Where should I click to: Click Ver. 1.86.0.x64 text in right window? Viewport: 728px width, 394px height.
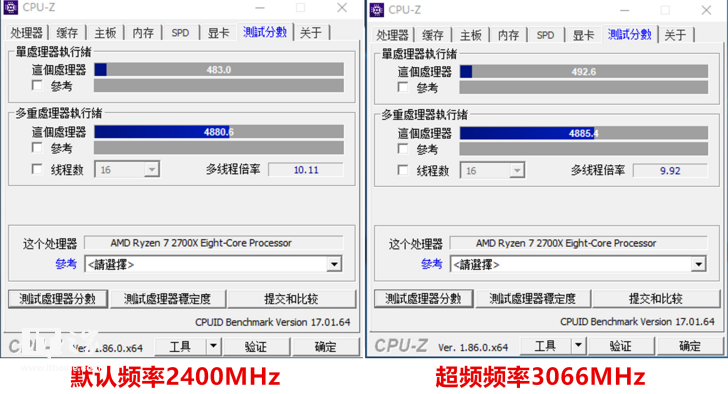473,348
